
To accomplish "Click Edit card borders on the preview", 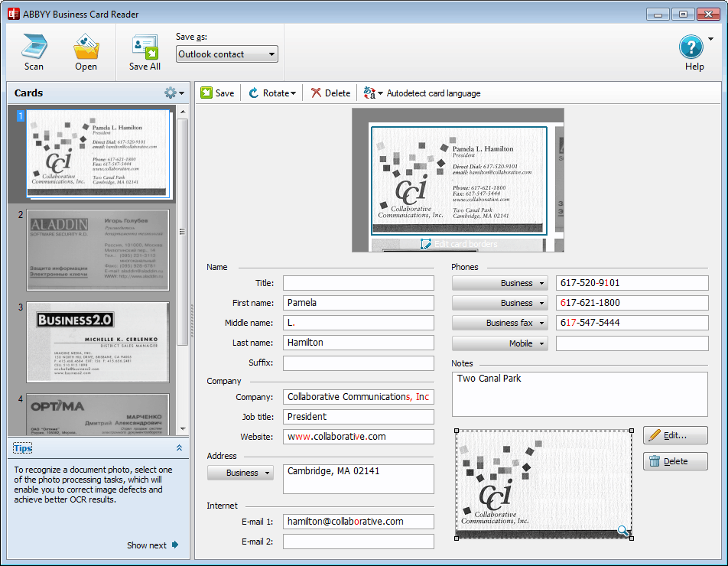I will tap(458, 244).
